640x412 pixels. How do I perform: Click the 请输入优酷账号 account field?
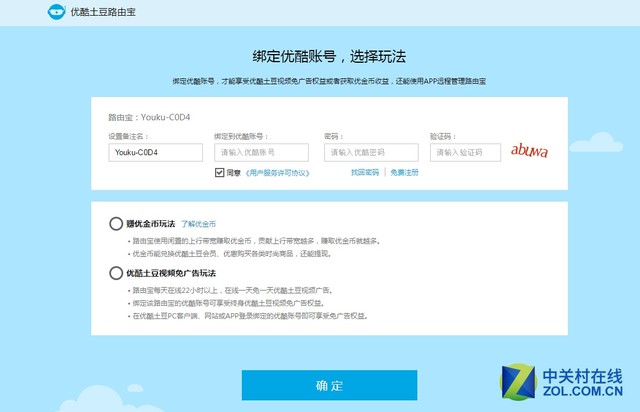261,152
